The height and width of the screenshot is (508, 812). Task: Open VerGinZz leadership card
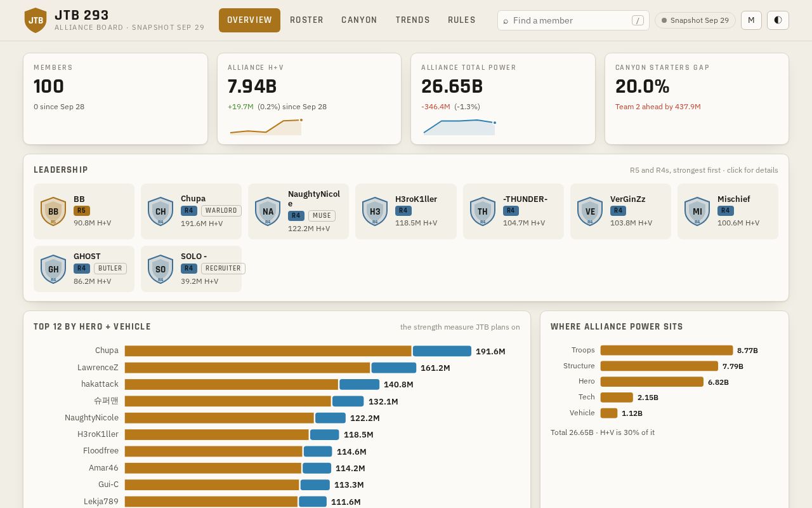620,211
